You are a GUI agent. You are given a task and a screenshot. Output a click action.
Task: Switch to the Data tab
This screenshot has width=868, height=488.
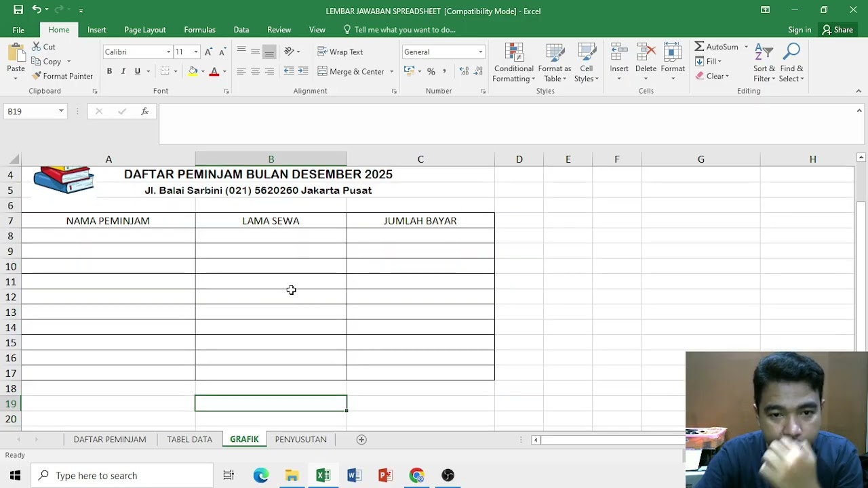(x=241, y=30)
